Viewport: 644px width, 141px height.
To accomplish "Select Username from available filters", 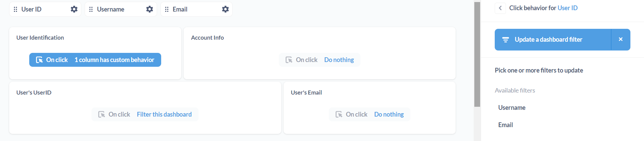I will [512, 107].
